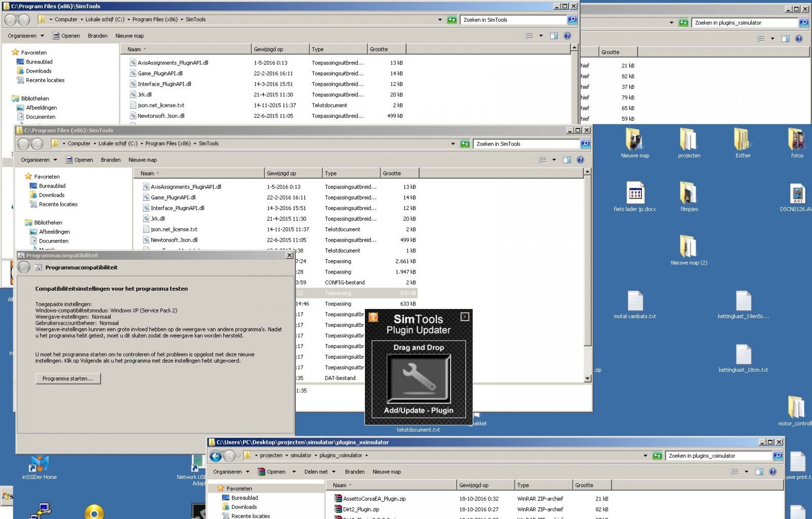Open motor_control desktop folder
The width and height of the screenshot is (812, 519).
tap(796, 411)
